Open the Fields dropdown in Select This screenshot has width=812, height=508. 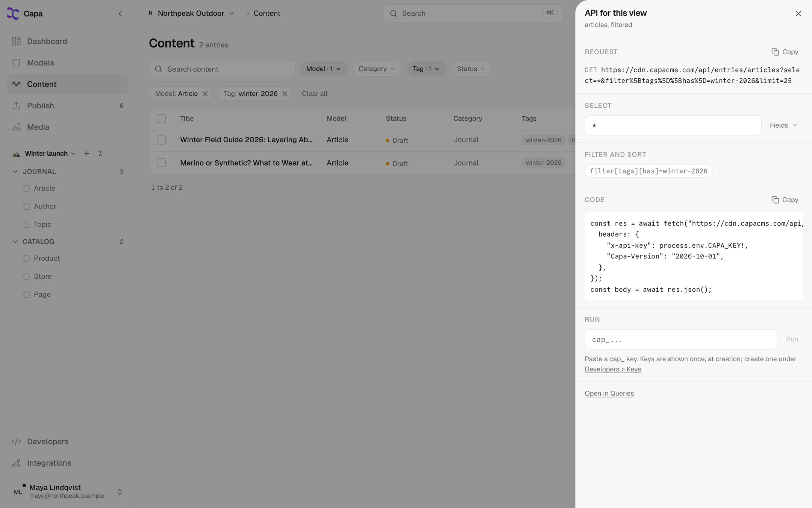[x=783, y=125]
